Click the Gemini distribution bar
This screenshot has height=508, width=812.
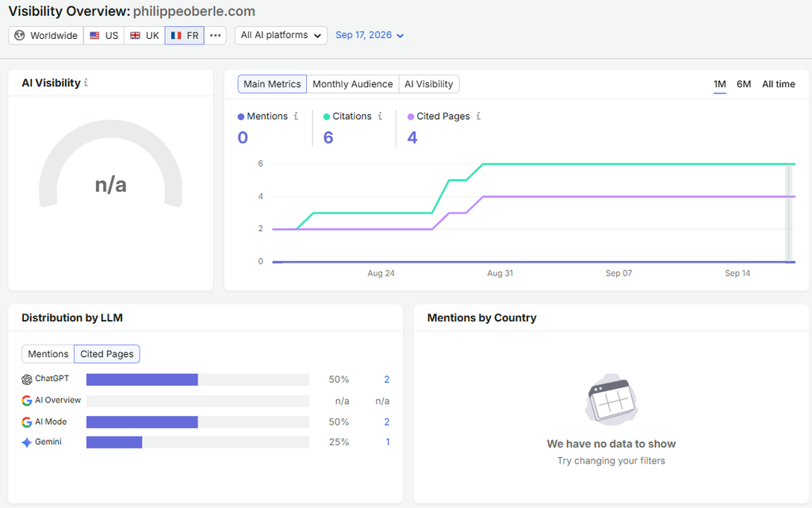click(197, 442)
